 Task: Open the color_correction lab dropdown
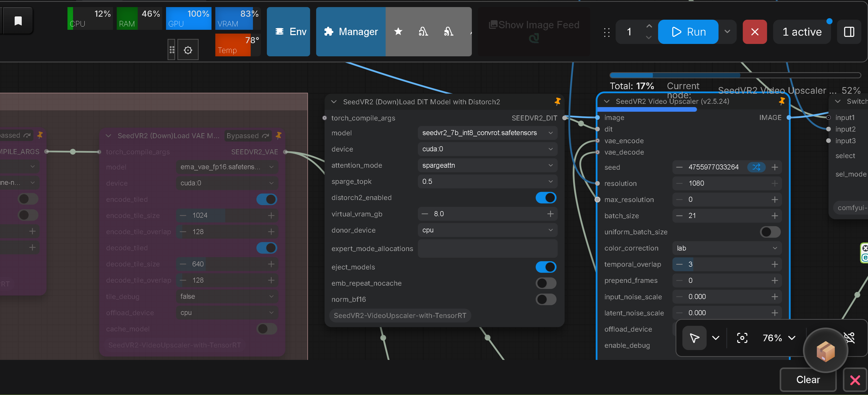[727, 248]
